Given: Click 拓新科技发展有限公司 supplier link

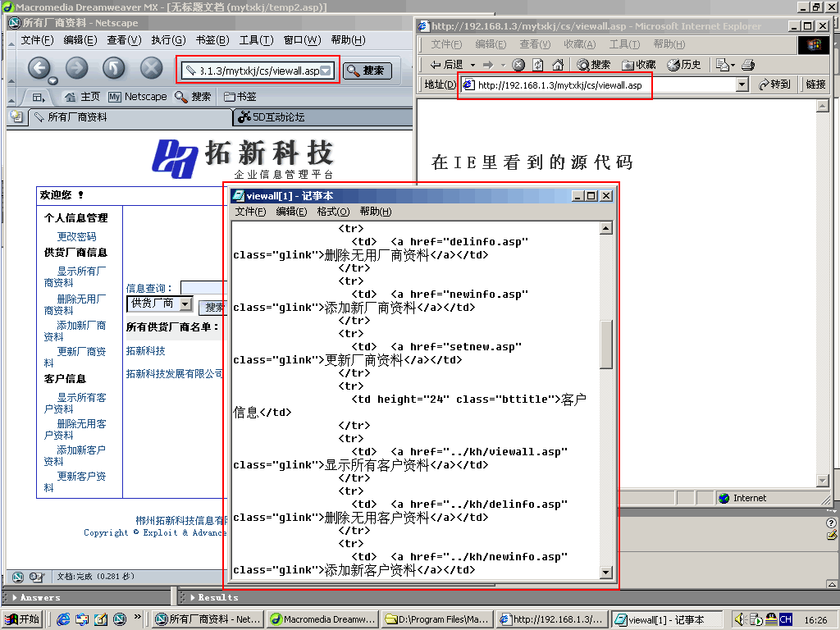Looking at the screenshot, I should click(x=175, y=373).
